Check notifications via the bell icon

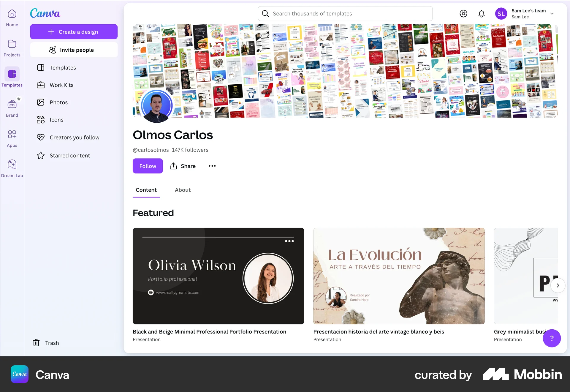click(x=482, y=13)
